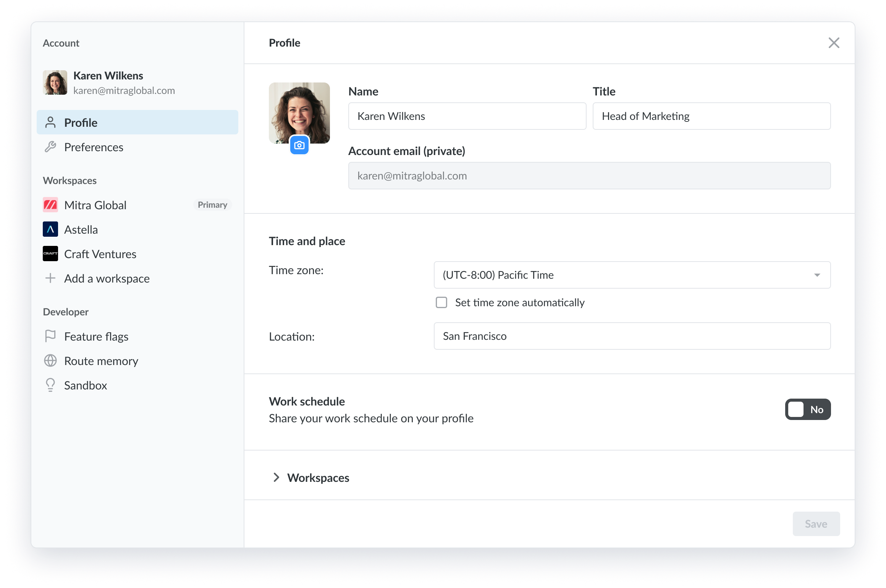Image resolution: width=886 pixels, height=588 pixels.
Task: Expand the Workspaces section chevron
Action: [276, 478]
